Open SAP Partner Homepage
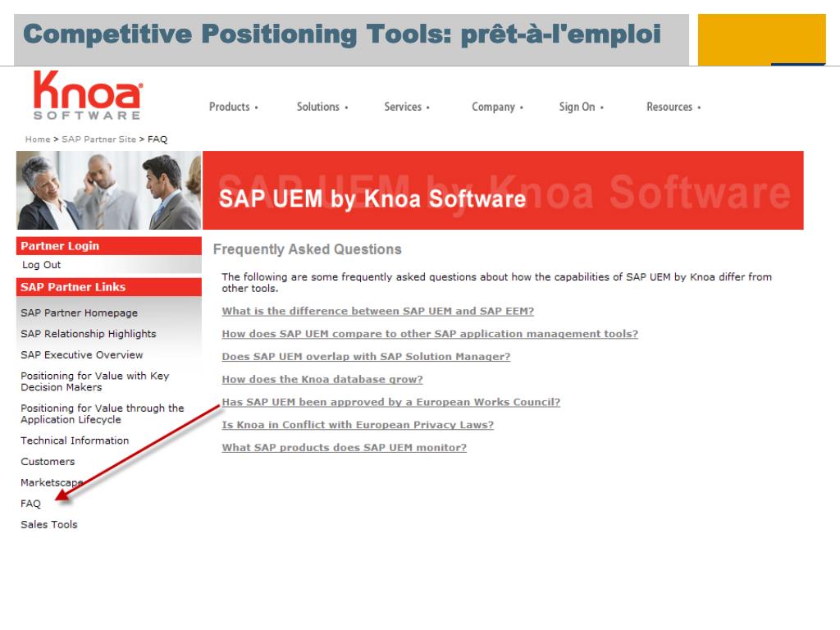Viewport: 840px width, 630px height. (x=79, y=313)
